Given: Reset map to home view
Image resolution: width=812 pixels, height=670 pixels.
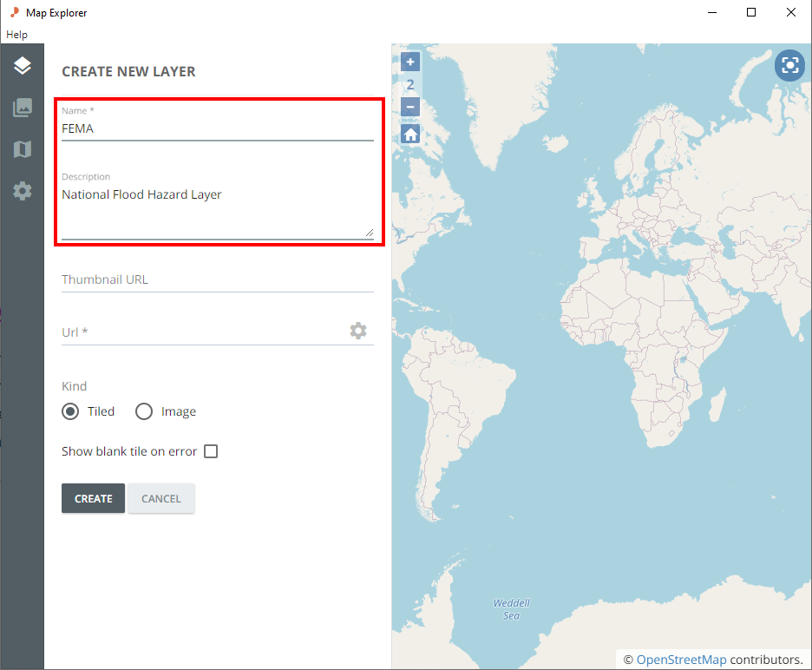Looking at the screenshot, I should pos(410,135).
